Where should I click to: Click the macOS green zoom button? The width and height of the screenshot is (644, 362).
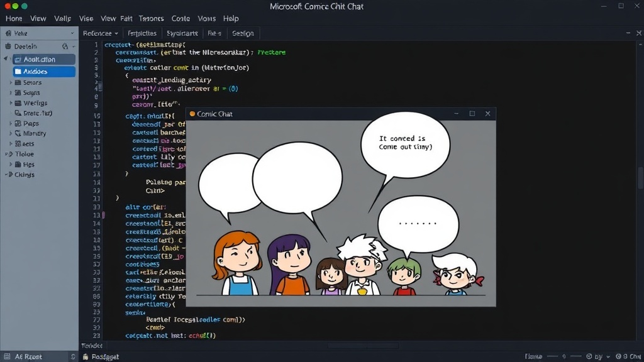pos(25,6)
